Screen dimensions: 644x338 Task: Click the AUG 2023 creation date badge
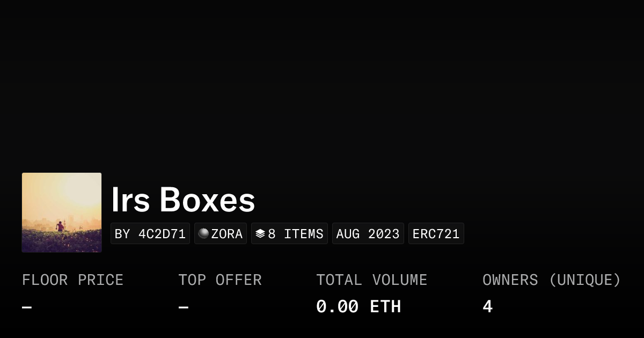click(x=368, y=233)
